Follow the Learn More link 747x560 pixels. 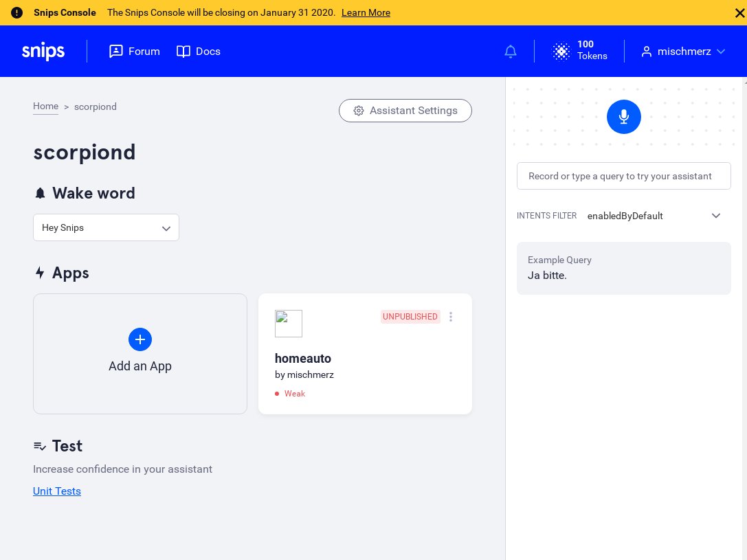366,13
